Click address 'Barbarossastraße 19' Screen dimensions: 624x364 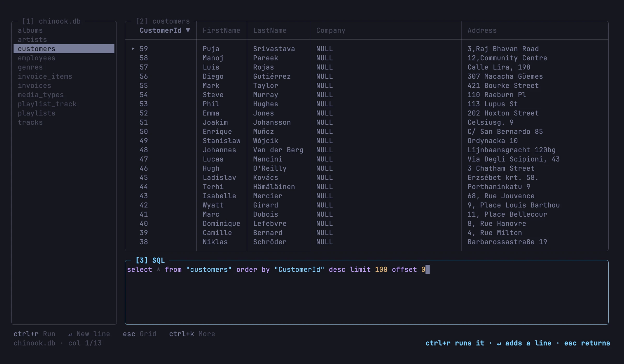pos(507,242)
